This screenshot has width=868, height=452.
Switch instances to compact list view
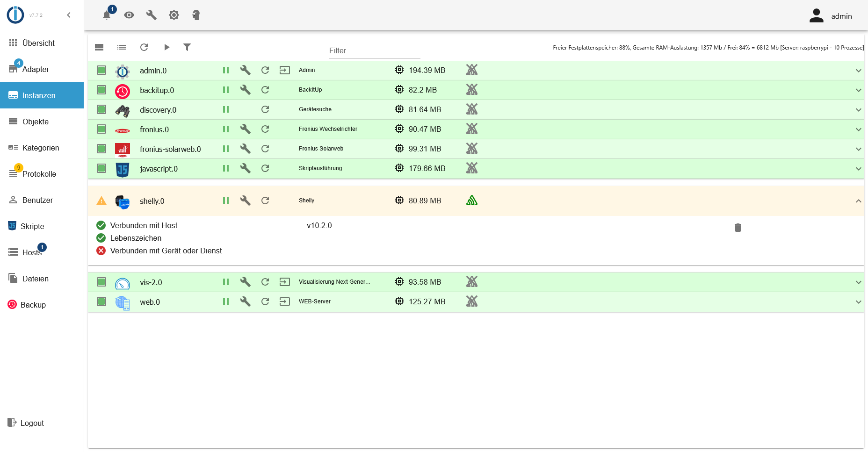pos(122,47)
